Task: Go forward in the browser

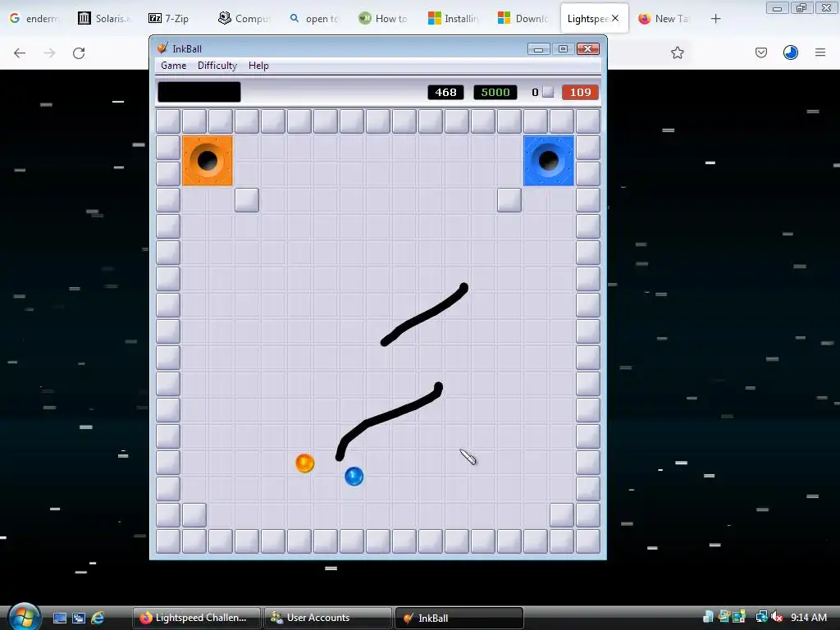Action: point(49,52)
